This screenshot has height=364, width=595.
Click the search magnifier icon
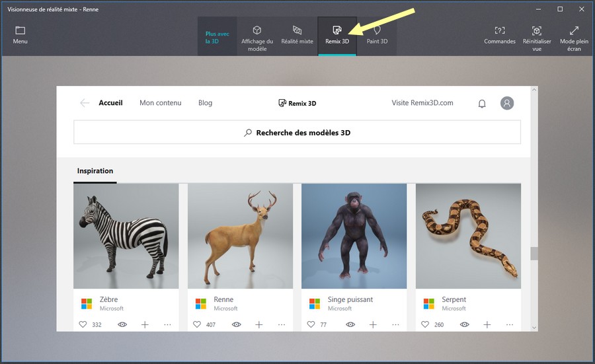coord(248,133)
